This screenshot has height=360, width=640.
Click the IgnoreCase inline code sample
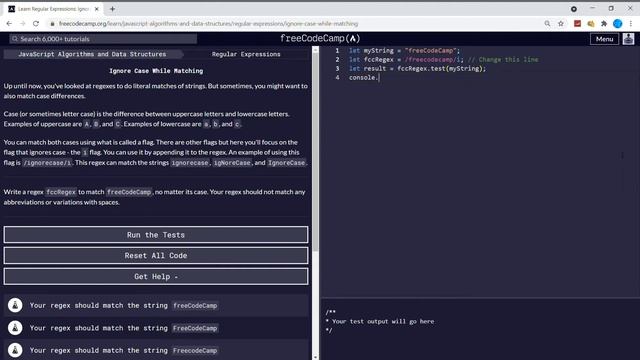286,162
